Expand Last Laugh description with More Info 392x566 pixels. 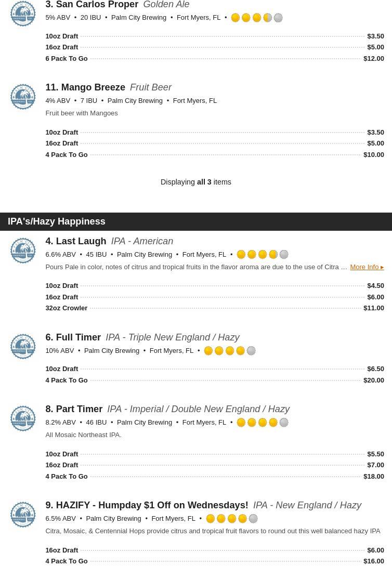367,267
